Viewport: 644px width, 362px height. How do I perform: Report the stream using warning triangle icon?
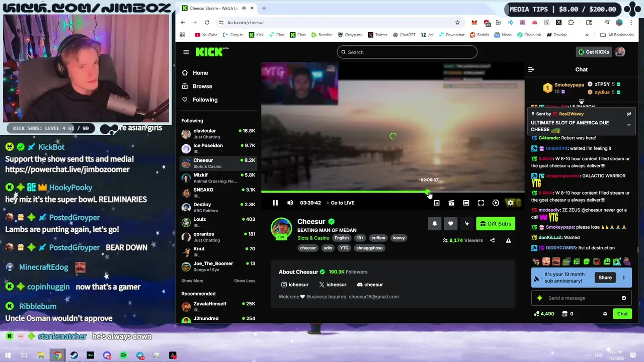[x=508, y=240]
